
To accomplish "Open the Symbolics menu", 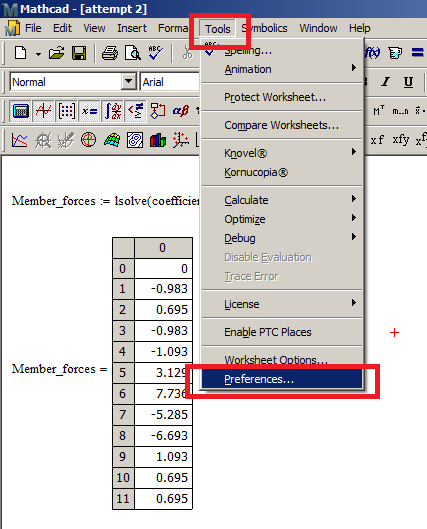I will [264, 28].
